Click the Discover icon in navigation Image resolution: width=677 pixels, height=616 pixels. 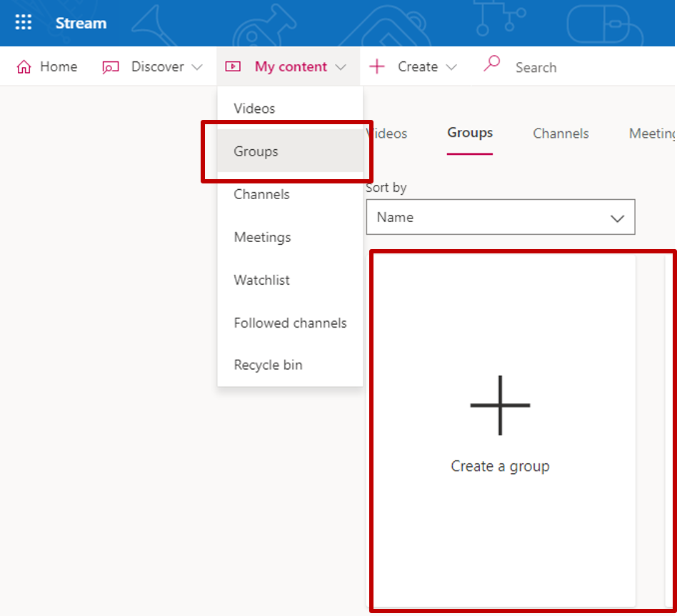pos(110,67)
